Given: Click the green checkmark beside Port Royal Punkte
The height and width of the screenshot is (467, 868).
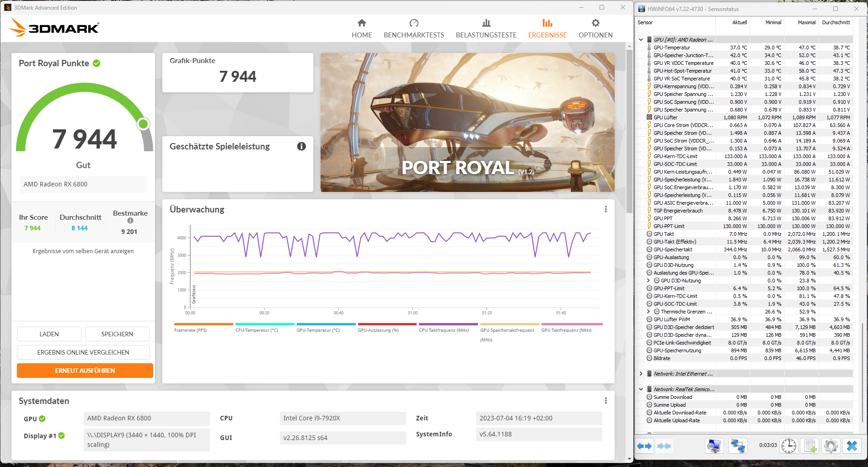Looking at the screenshot, I should [x=96, y=63].
